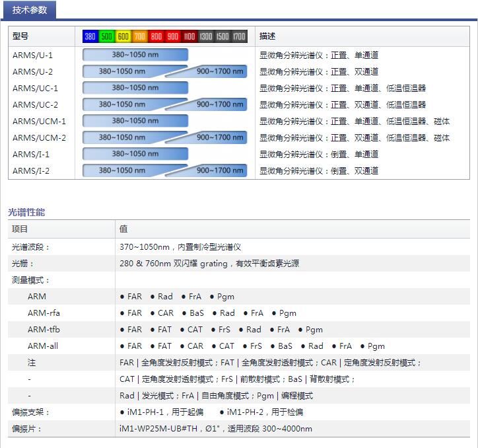
Task: Click the 1100 wavelength swatch
Action: 189,36
